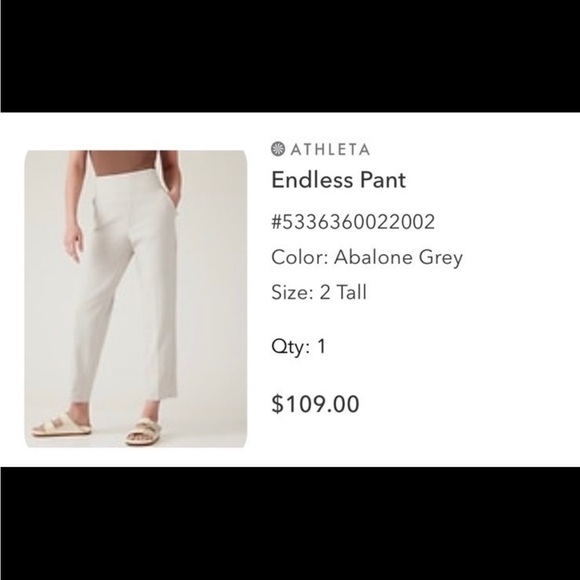Select the 2 Tall size value
The height and width of the screenshot is (580, 580).
(x=343, y=292)
